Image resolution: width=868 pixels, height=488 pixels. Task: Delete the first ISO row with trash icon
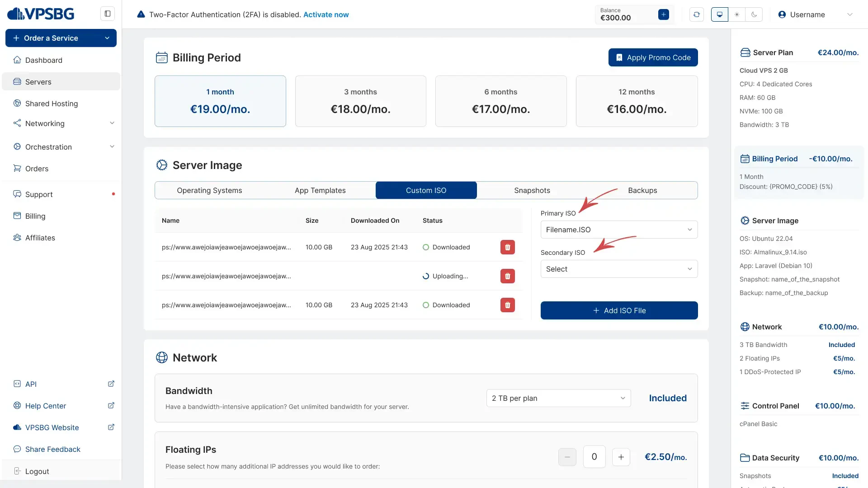507,247
